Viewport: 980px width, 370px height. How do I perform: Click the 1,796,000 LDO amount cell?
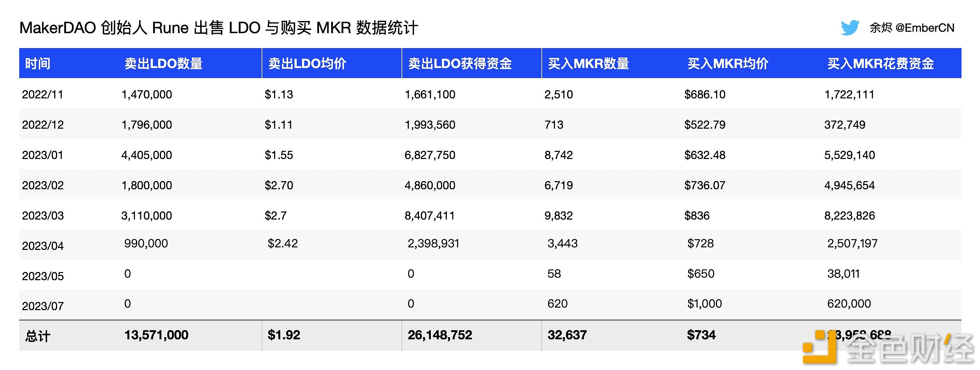[146, 125]
